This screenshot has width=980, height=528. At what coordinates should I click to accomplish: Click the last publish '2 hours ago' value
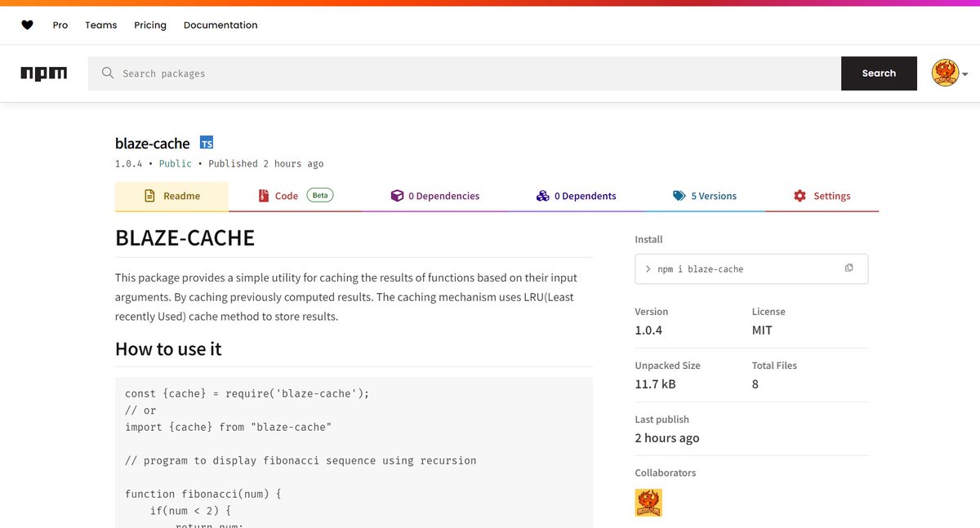[x=667, y=438]
